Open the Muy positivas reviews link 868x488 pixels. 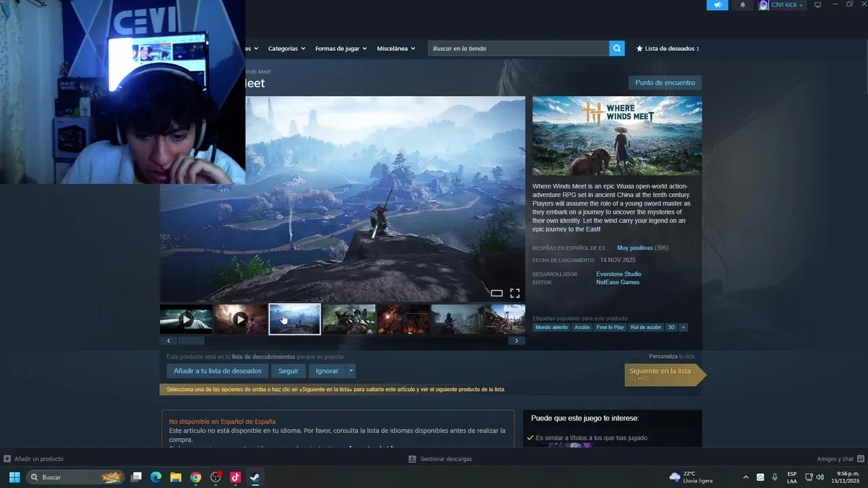pos(635,248)
